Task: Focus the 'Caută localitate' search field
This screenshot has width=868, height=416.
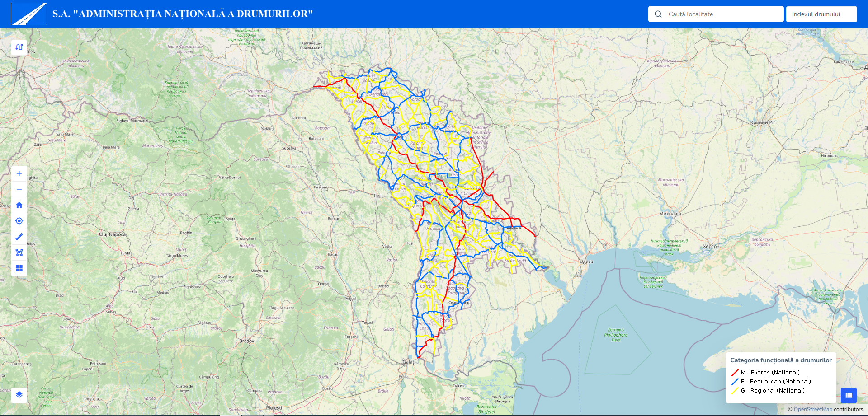Action: [x=723, y=14]
